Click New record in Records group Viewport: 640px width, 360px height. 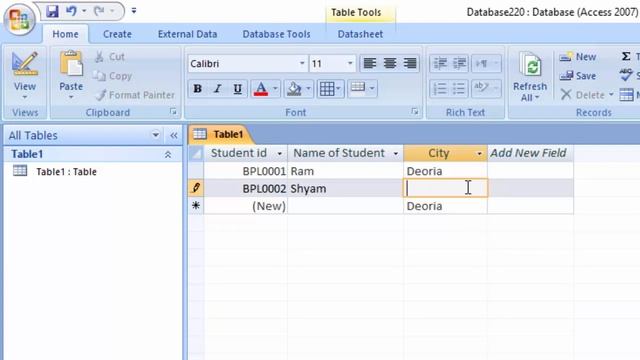pyautogui.click(x=578, y=57)
